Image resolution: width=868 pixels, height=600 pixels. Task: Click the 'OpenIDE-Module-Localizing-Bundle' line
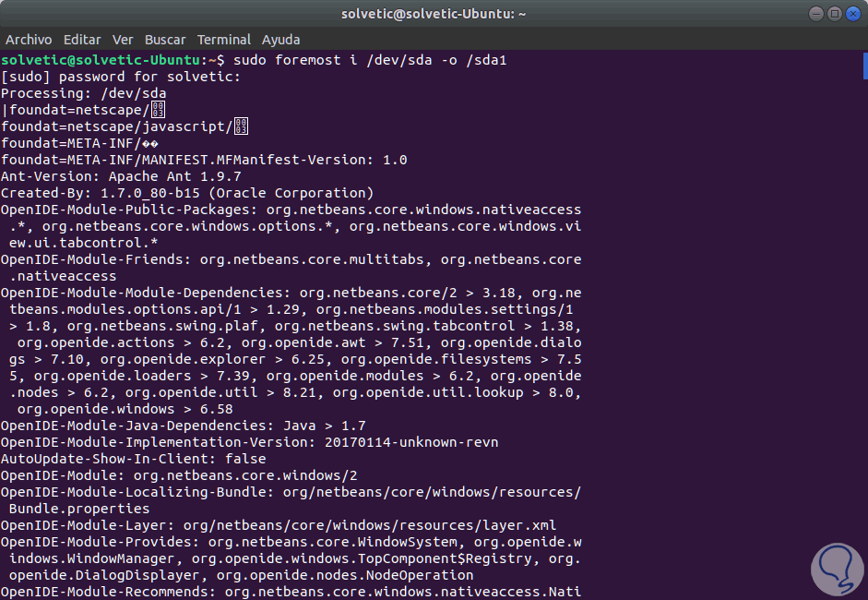click(x=291, y=492)
